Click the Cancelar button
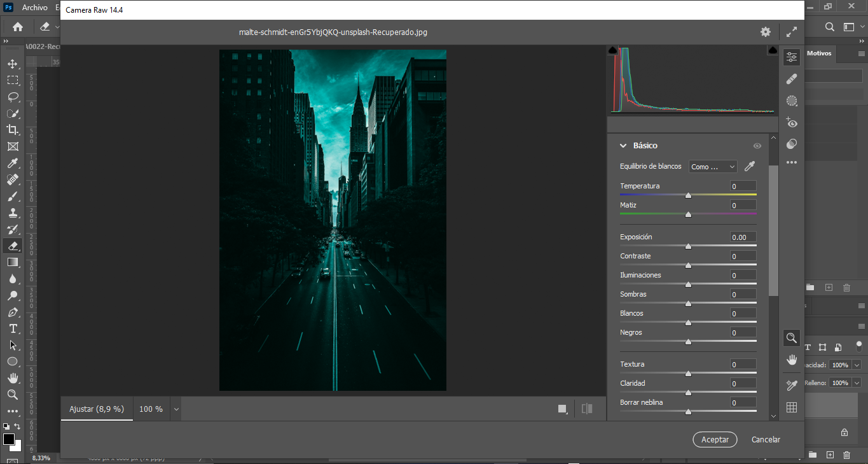Viewport: 868px width, 464px height. [x=766, y=439]
